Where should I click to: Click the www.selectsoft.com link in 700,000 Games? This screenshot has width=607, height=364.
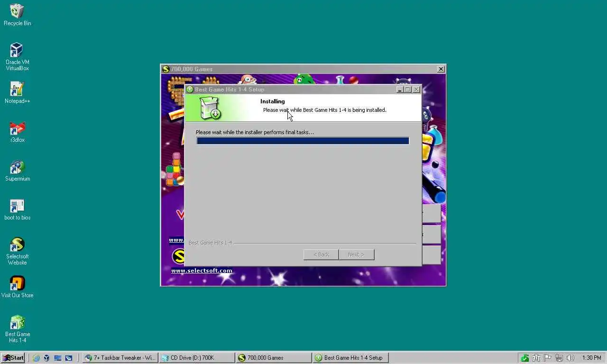(202, 271)
